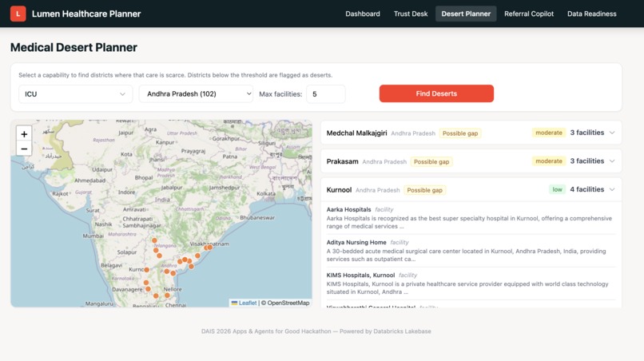Click the Visakhapatnam label on the map
This screenshot has width=644, height=361.
coord(209,244)
